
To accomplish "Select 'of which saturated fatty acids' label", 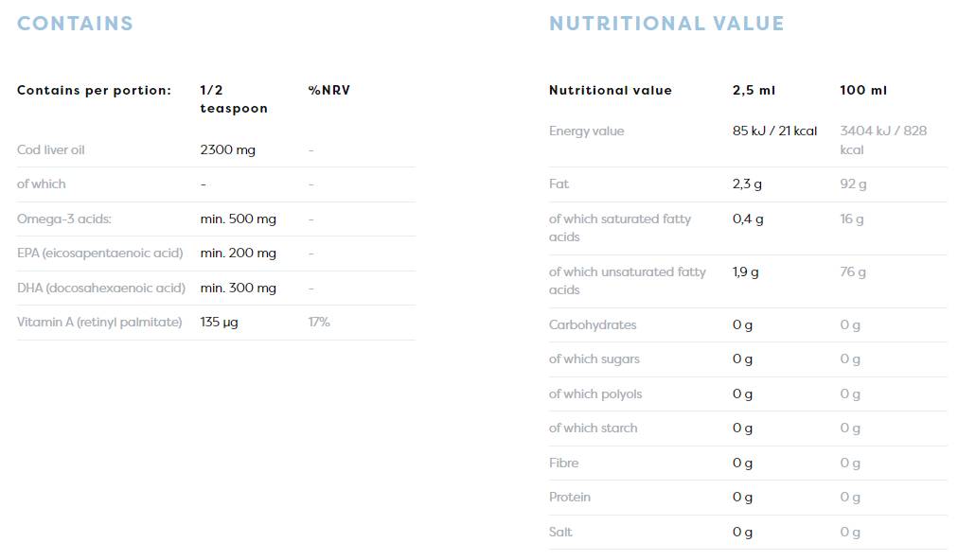I will pyautogui.click(x=620, y=227).
